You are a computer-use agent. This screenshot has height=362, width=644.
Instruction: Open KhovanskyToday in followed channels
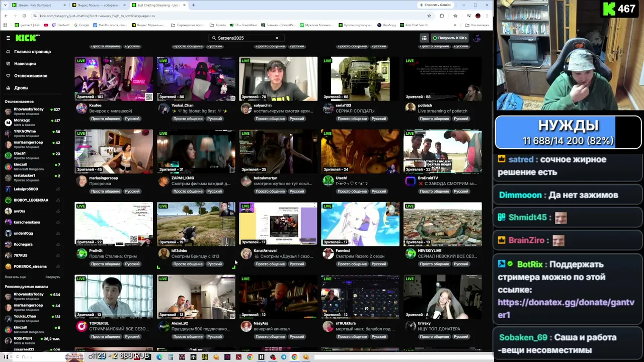(32, 111)
